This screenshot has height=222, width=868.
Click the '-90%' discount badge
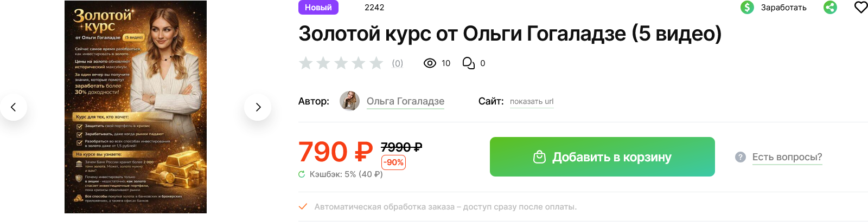[x=394, y=162]
